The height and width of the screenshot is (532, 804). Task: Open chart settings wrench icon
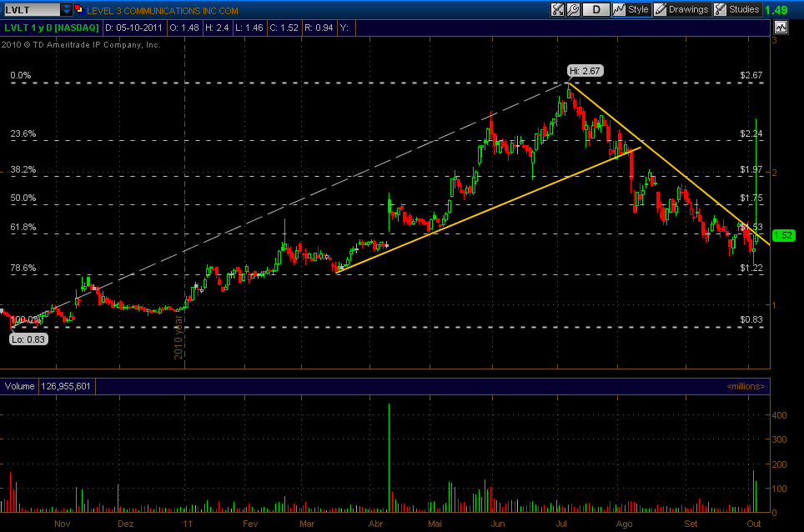coord(573,10)
